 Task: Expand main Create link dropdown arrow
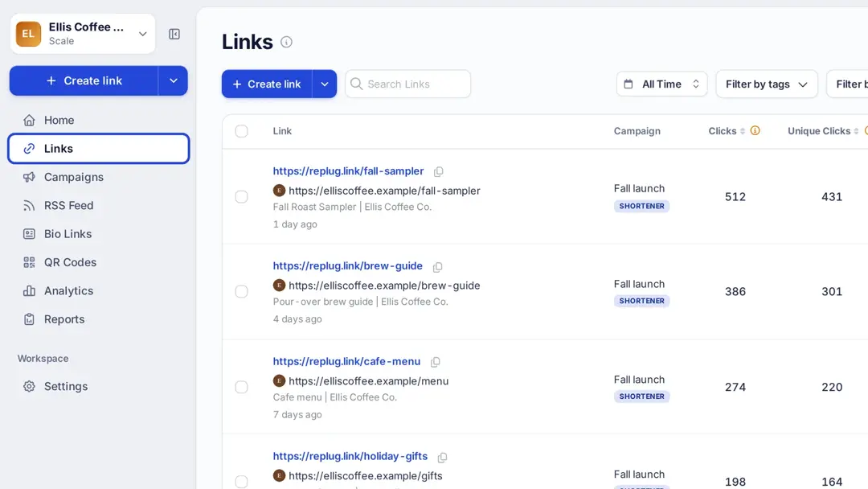pos(325,84)
